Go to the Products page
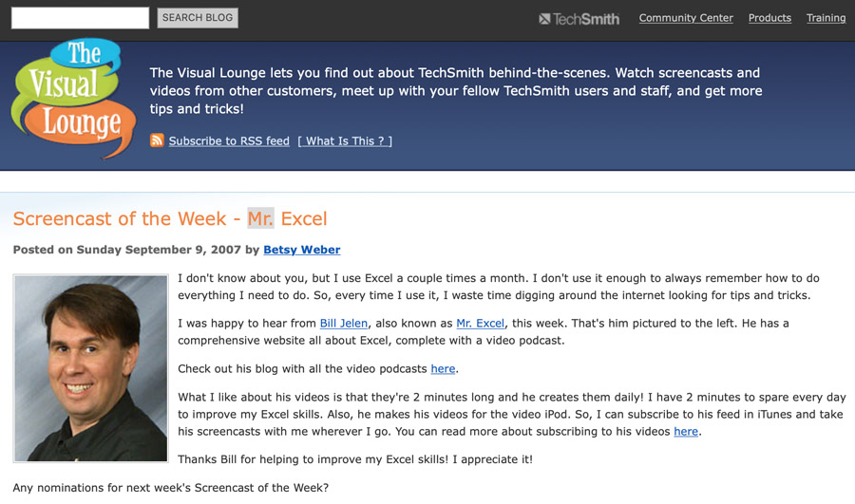Viewport: 855px width, 504px height. (x=769, y=18)
